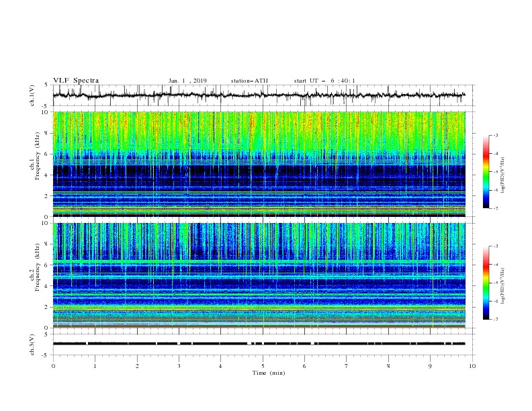532x411 pixels.
Task: Click the ch.1 "Frequency (kHz)" axis title
Action: pyautogui.click(x=38, y=156)
